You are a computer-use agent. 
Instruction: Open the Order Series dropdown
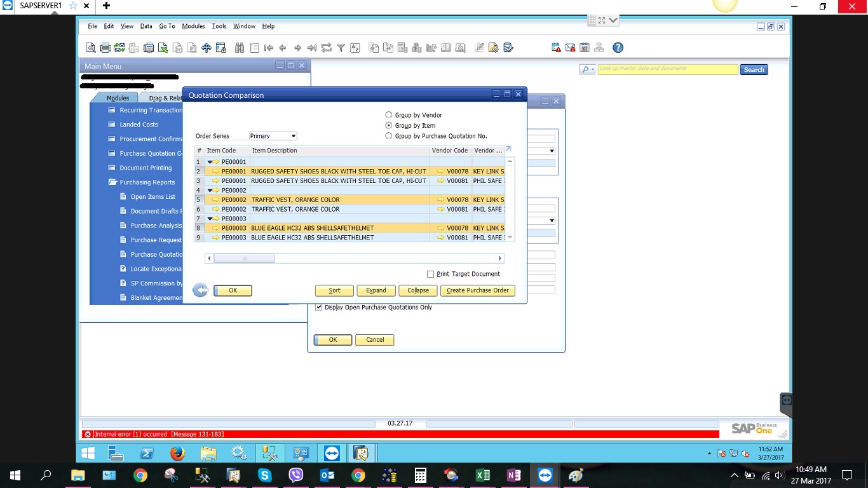[293, 136]
